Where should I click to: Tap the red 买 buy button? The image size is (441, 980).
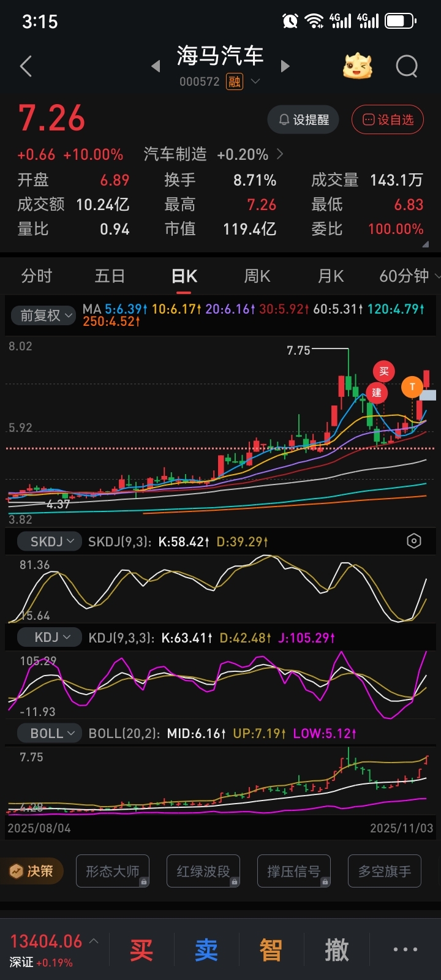[141, 950]
